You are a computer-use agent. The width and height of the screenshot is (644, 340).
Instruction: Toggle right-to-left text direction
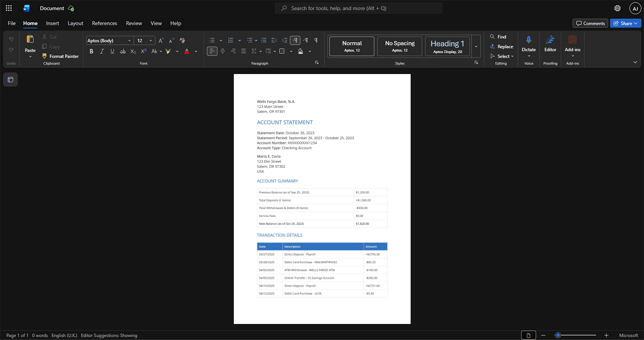(305, 41)
